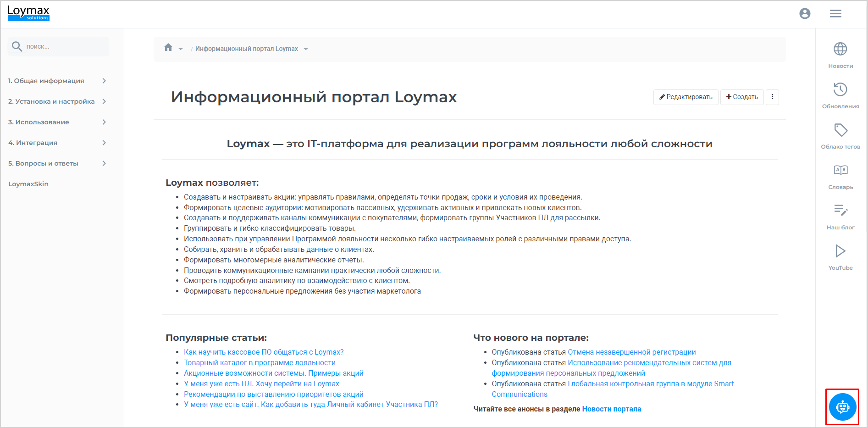Focus the поиск search field
The image size is (868, 428).
[x=58, y=46]
